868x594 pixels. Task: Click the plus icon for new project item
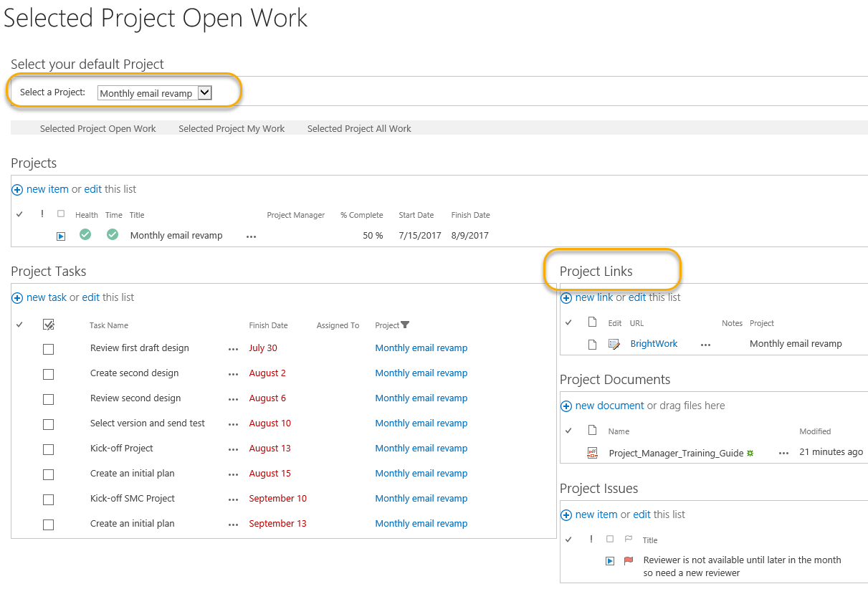[x=18, y=190]
